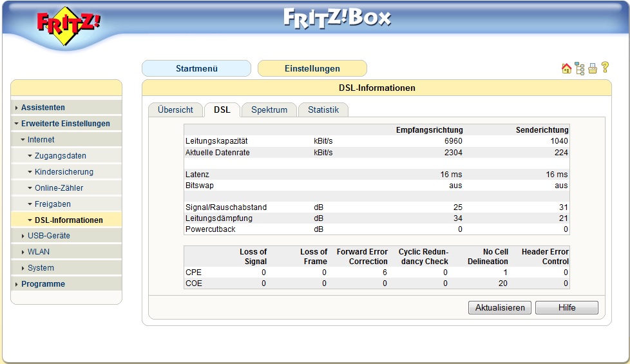The image size is (630, 364).
Task: Click the FRITZ! logo
Action: (68, 26)
